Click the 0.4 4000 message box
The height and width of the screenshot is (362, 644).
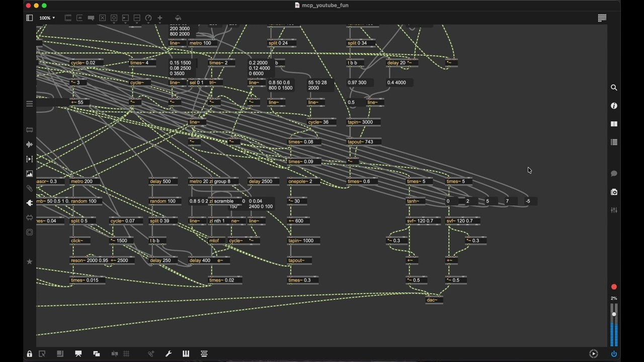400,82
